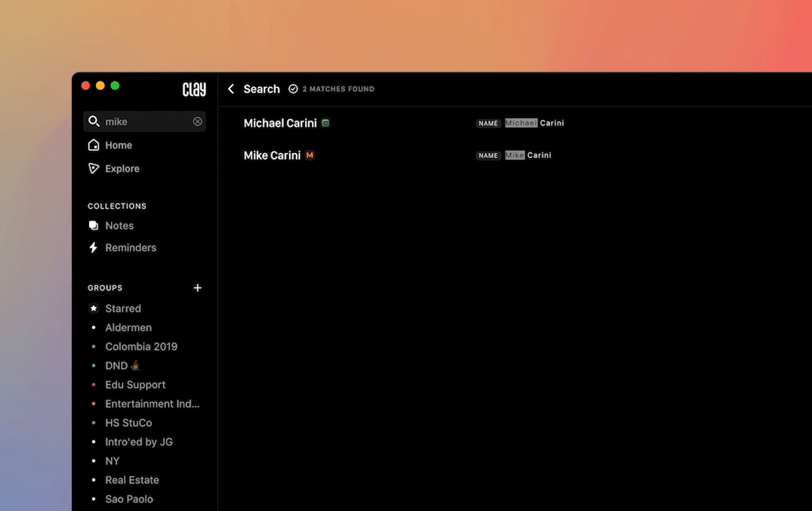Click the checkmark beside 2 MATCHES FOUND

pos(294,89)
